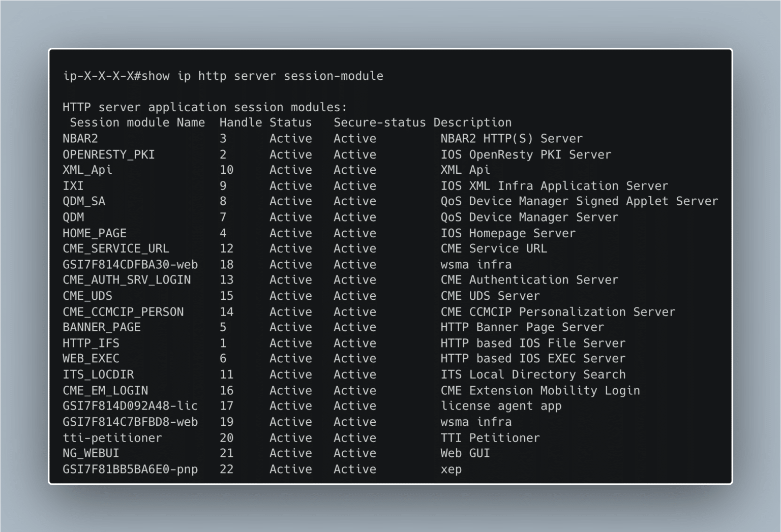Select the Description column header
The width and height of the screenshot is (781, 532).
473,122
